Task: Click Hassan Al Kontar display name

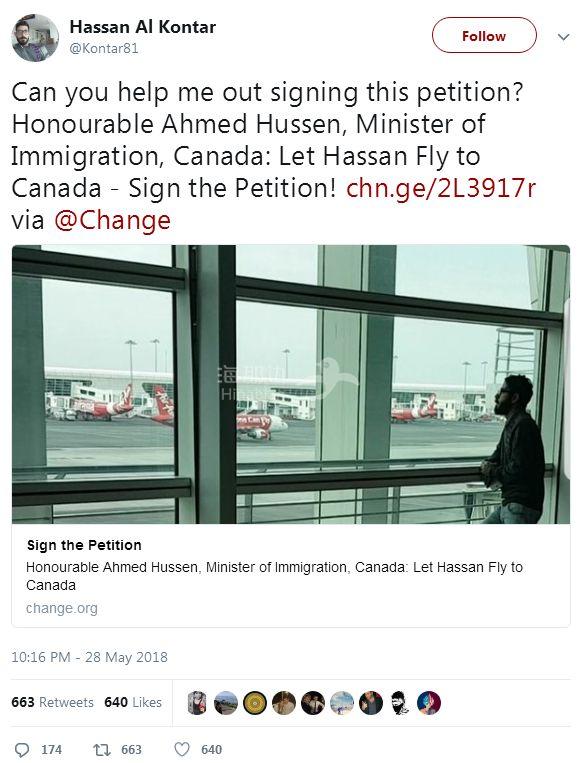Action: [143, 27]
